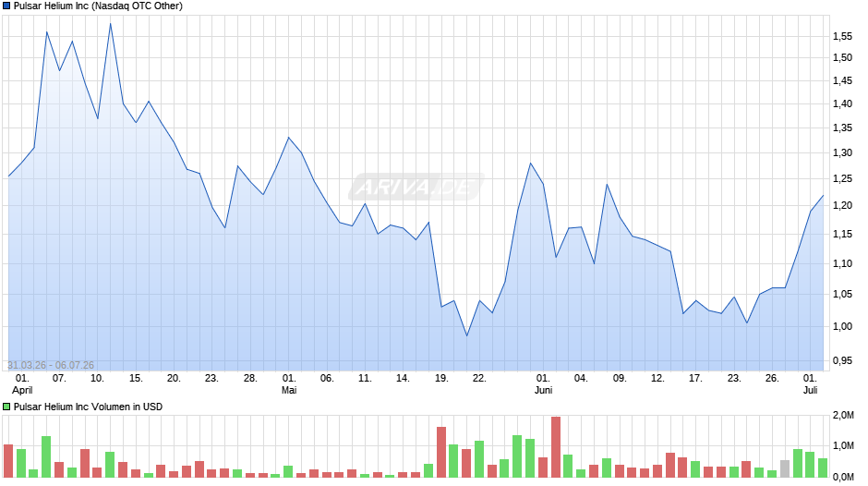Click the '0,95' price axis label
Screen dimensions: 868x486
pyautogui.click(x=842, y=360)
